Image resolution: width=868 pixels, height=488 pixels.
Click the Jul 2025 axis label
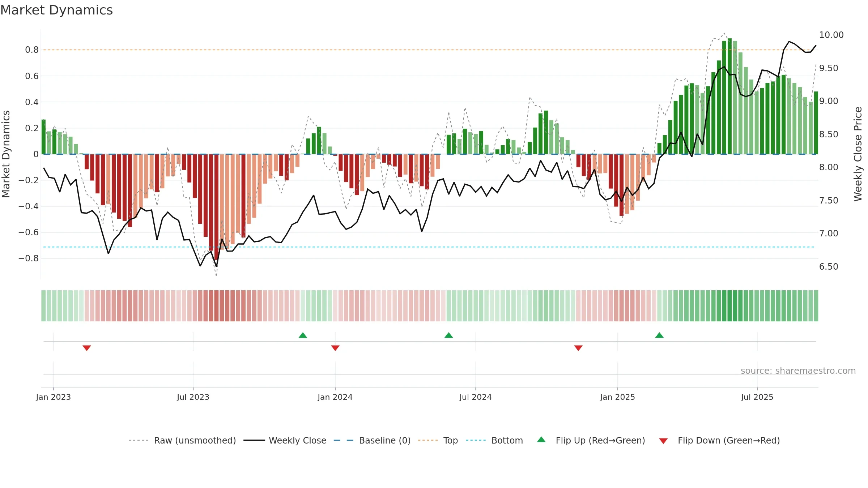(757, 397)
